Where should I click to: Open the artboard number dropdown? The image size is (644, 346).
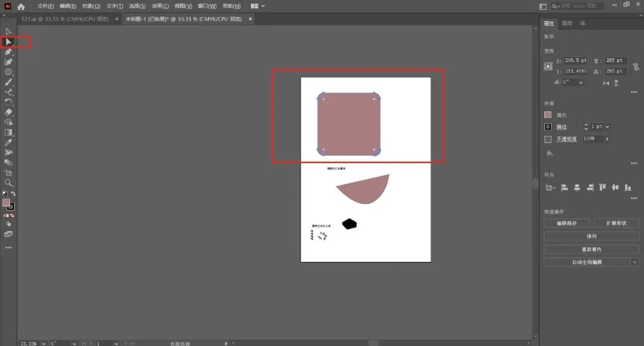(x=116, y=343)
